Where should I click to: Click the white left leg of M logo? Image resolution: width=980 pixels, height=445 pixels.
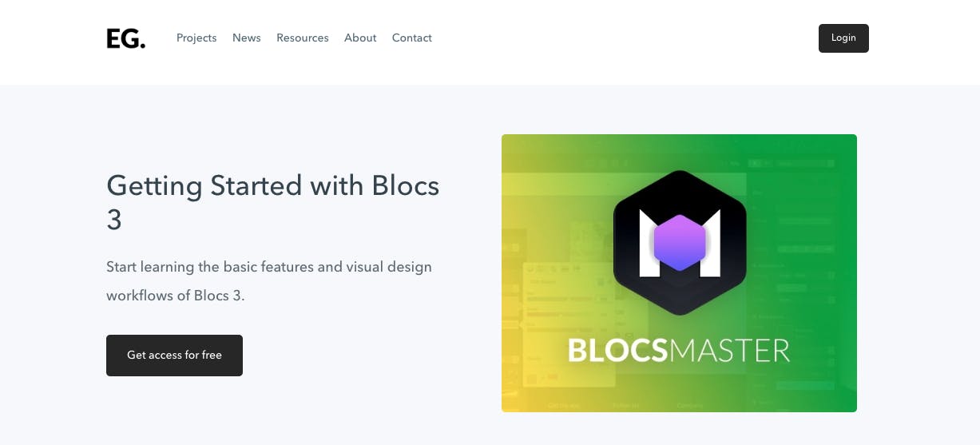649,244
